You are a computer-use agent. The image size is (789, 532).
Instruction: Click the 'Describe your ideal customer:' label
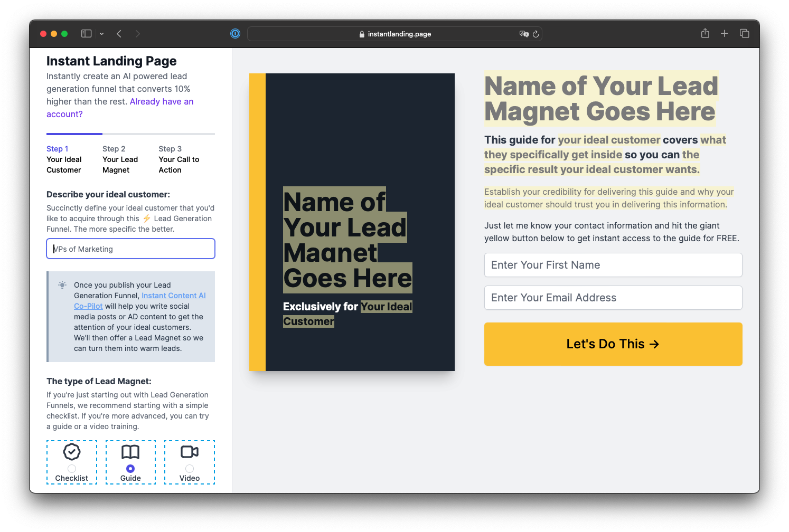(x=108, y=194)
